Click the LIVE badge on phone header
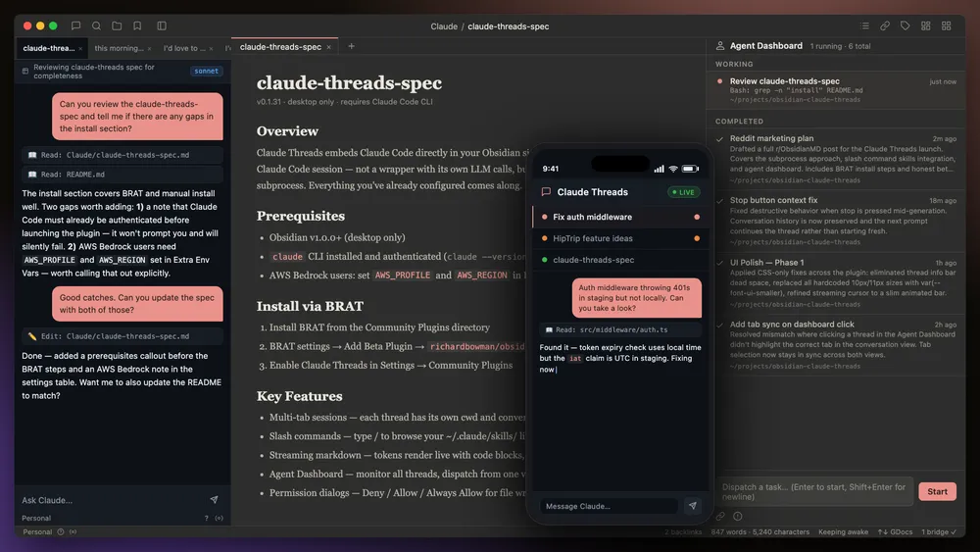The height and width of the screenshot is (552, 980). [683, 192]
